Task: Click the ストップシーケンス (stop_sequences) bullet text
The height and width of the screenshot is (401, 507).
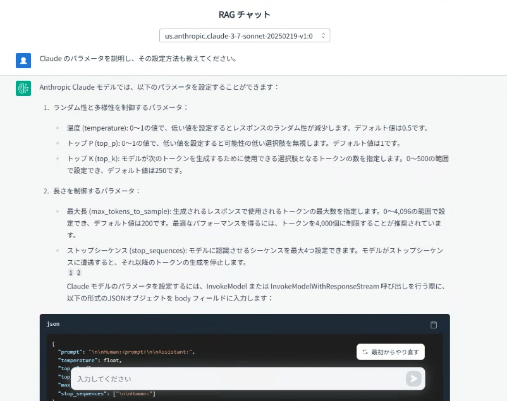Action: coord(255,256)
